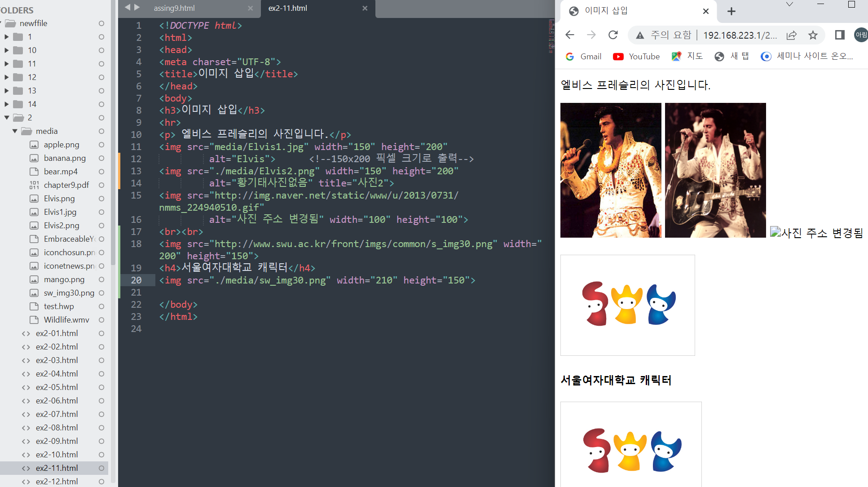Click the code minimap

tap(551, 36)
